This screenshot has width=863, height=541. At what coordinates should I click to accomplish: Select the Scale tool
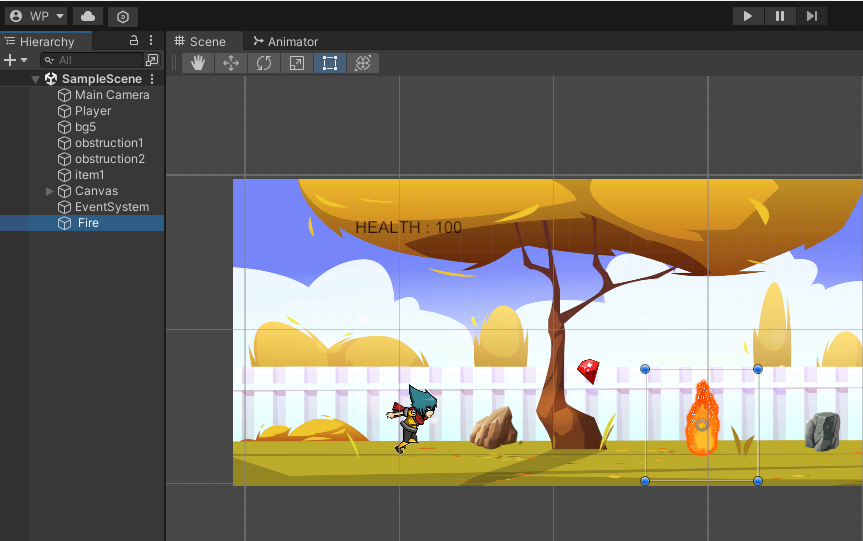coord(297,63)
